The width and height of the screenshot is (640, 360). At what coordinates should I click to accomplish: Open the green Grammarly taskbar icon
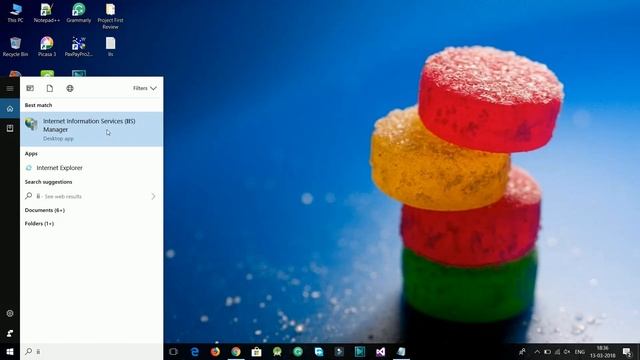point(298,351)
